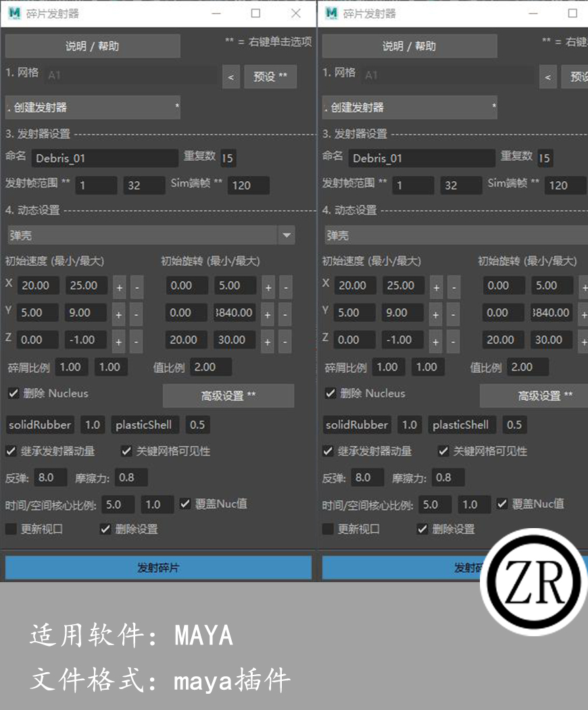This screenshot has height=710, width=588.
Task: Click the + stepper for X initial velocity
Action: (x=119, y=285)
